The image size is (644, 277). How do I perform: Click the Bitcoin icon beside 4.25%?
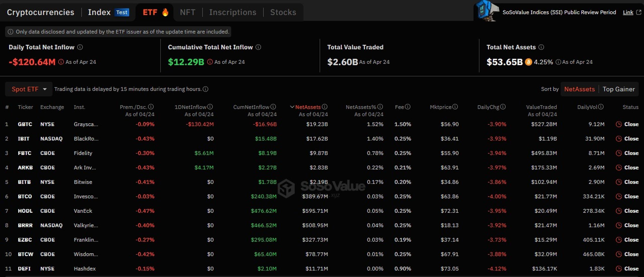click(528, 62)
